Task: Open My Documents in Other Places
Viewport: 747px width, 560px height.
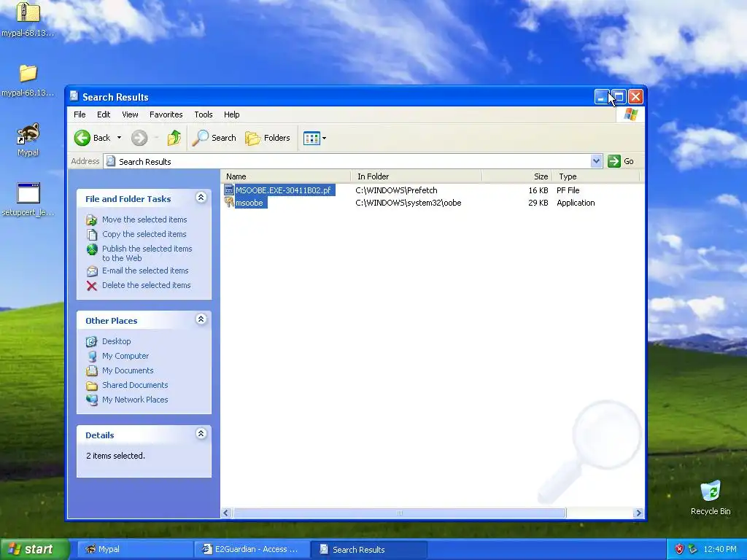Action: [128, 370]
